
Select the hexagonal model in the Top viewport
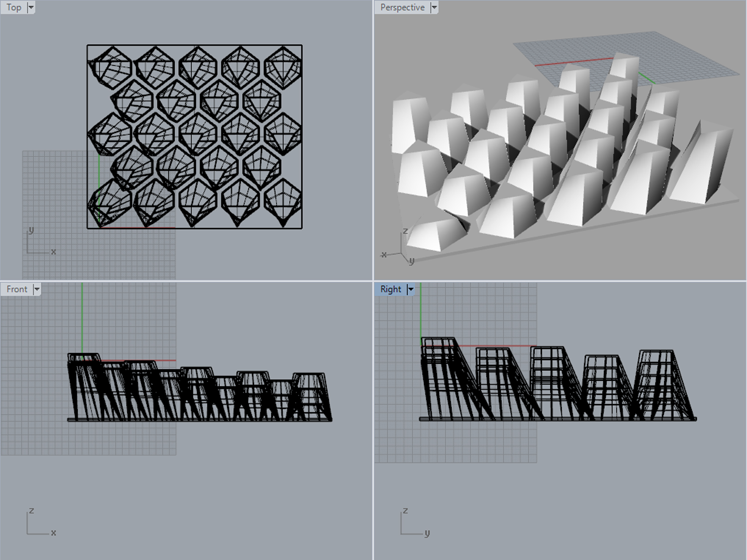[194, 136]
